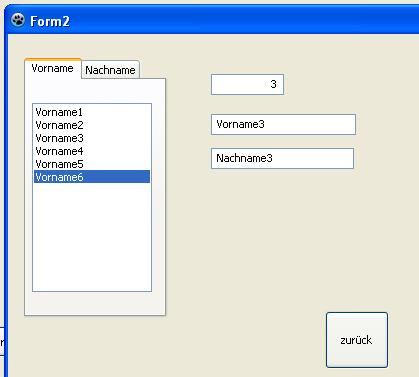Click the Form2 window title text
419x377 pixels.
pos(50,21)
